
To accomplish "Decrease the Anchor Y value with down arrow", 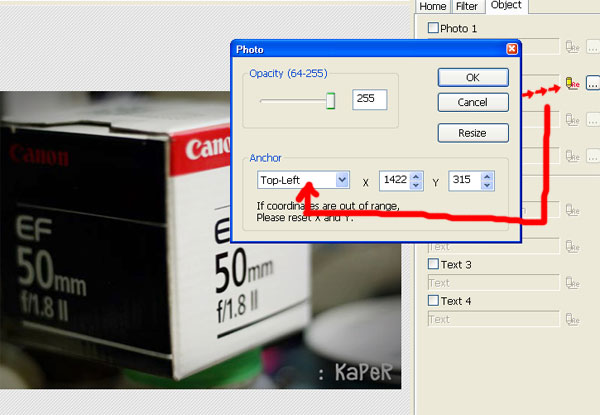I will (487, 186).
